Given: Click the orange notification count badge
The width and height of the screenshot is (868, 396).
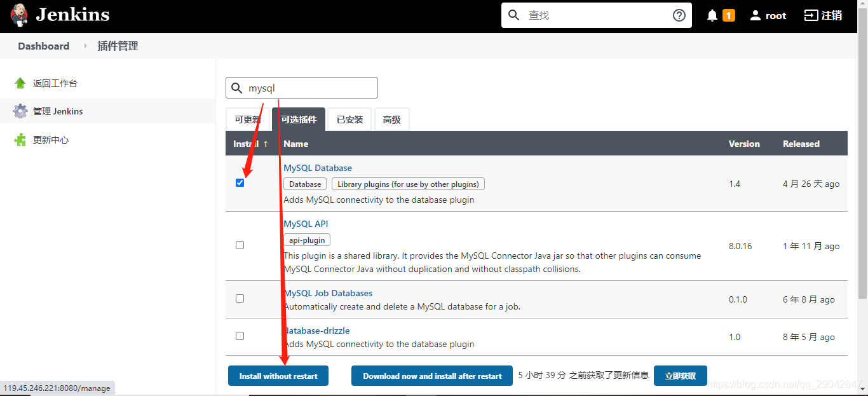Looking at the screenshot, I should (x=729, y=15).
